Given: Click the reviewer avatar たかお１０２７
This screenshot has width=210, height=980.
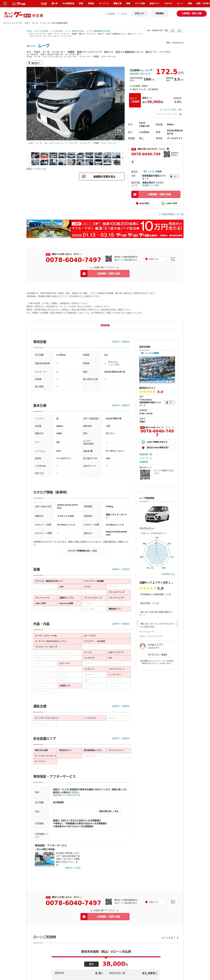Looking at the screenshot, I should click(143, 646).
